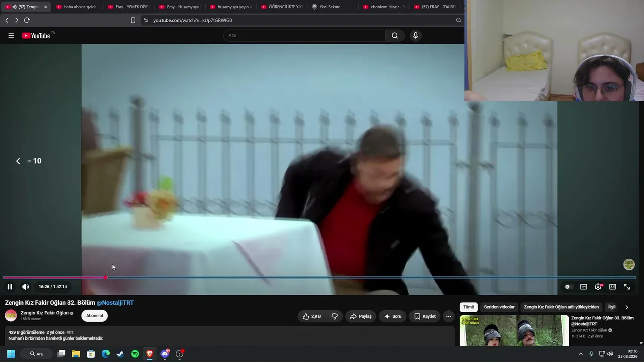644x362 pixels.
Task: Reload the page with the refresh icon
Action: point(27,20)
